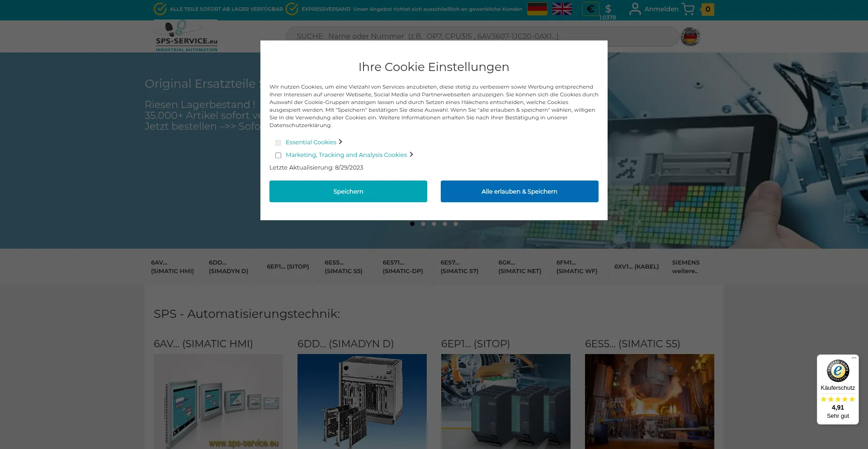Select the Dollar currency icon

(x=608, y=9)
